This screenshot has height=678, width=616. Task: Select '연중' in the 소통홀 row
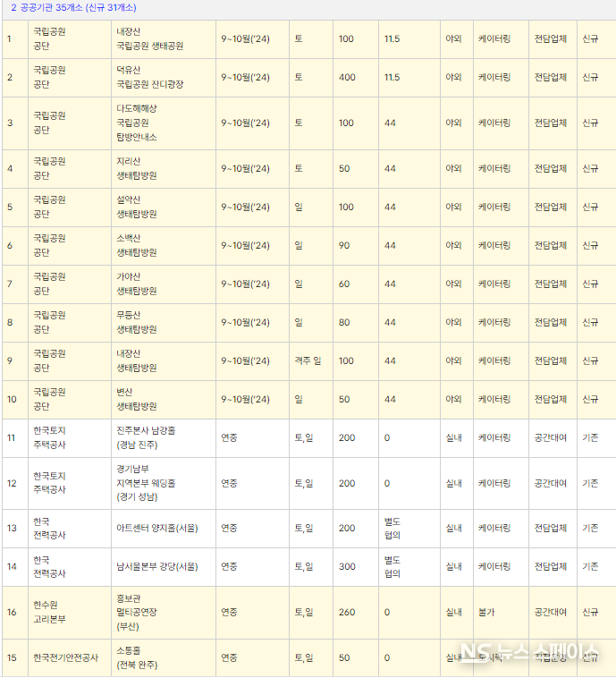click(229, 658)
